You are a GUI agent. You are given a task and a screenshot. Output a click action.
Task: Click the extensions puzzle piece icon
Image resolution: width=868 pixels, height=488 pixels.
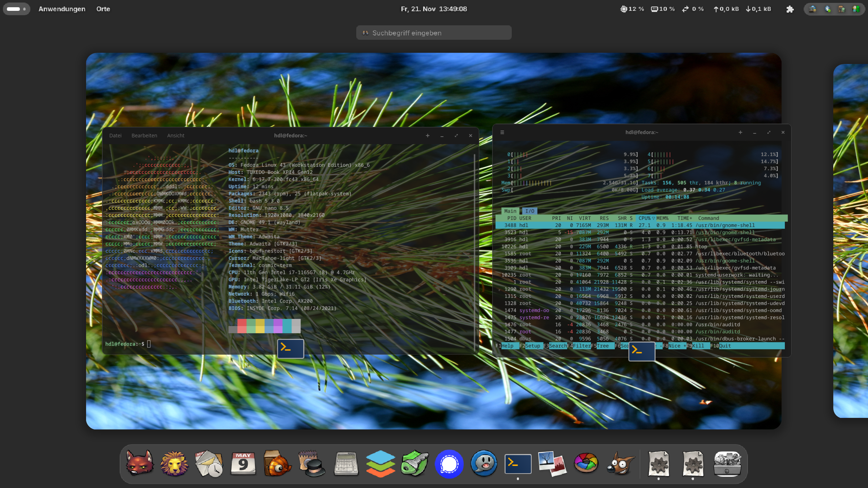pos(790,9)
